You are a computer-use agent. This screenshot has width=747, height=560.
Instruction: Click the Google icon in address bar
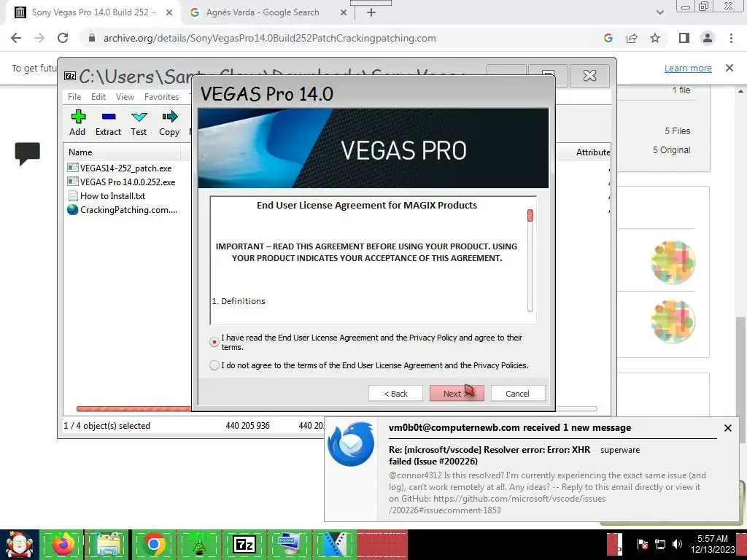tap(608, 38)
